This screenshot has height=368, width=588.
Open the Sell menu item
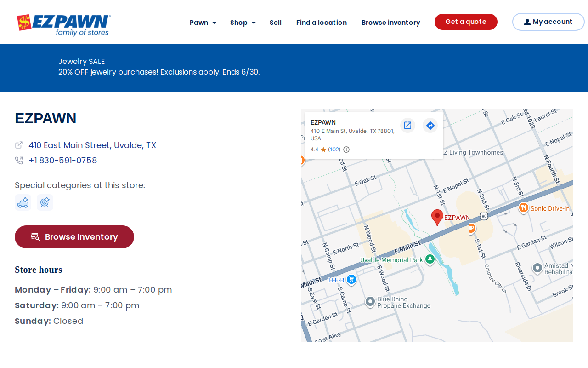pos(276,23)
